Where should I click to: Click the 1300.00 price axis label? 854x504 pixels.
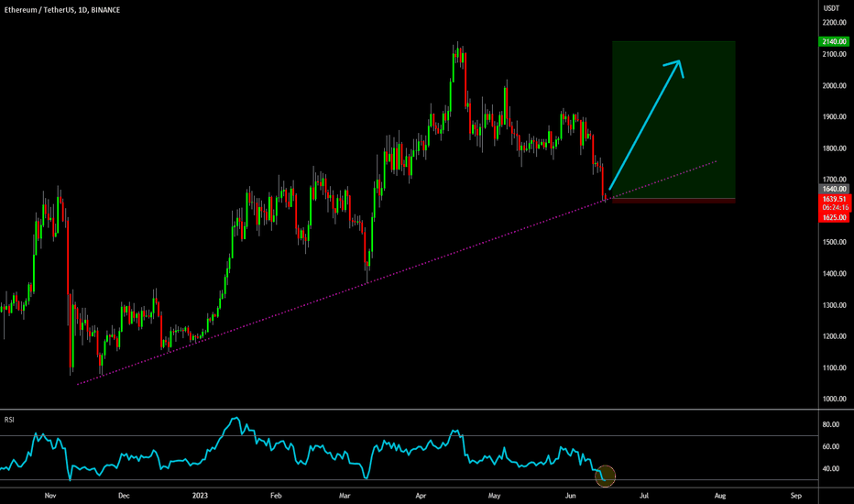835,305
